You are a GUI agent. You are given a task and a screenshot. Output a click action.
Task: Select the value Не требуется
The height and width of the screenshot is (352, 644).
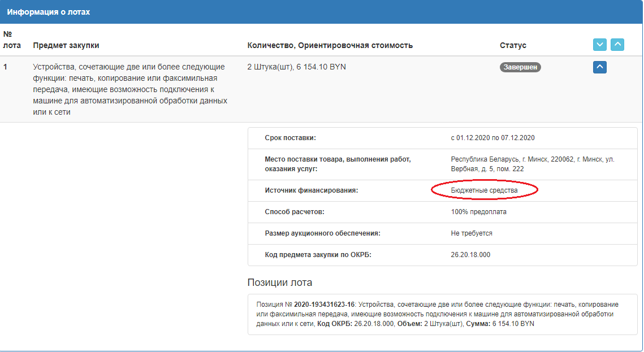tap(472, 233)
